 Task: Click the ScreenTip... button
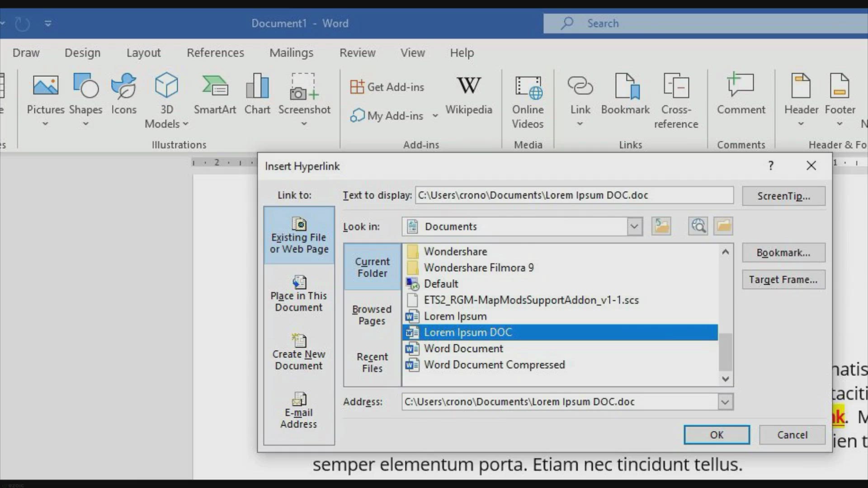click(783, 196)
